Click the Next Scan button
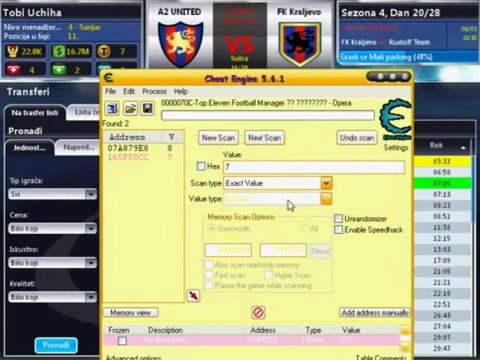The image size is (480, 360). [x=264, y=138]
